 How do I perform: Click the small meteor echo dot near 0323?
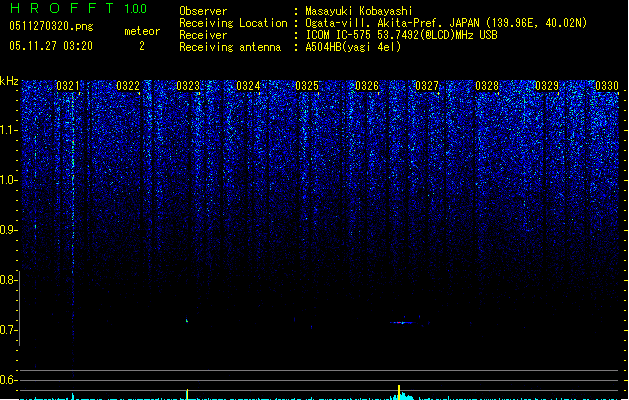(x=187, y=320)
